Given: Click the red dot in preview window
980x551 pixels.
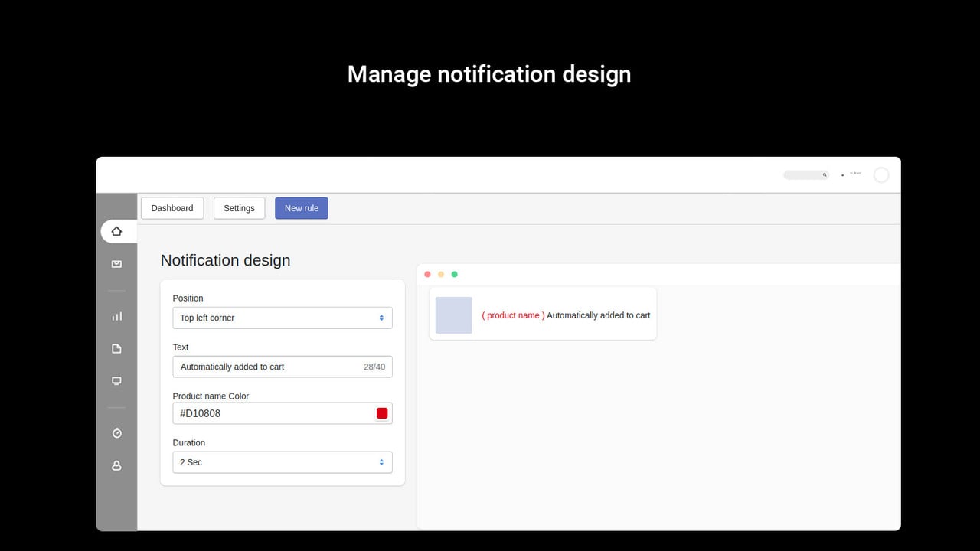Looking at the screenshot, I should pyautogui.click(x=427, y=274).
